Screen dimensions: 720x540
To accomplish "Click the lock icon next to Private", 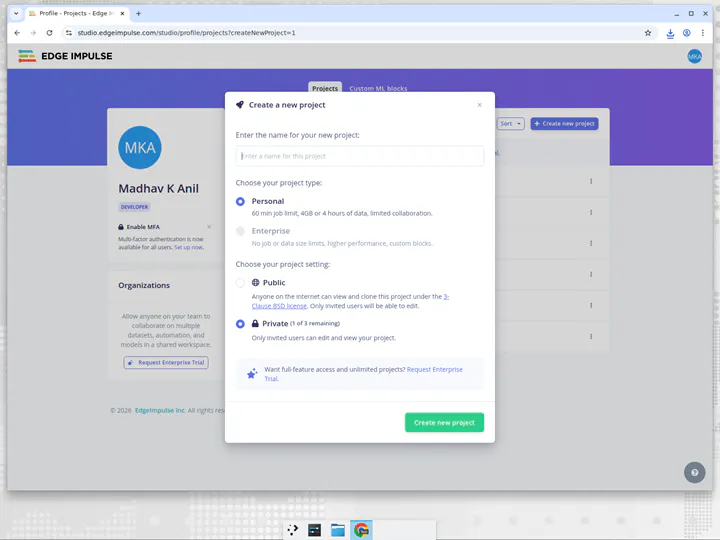I will pyautogui.click(x=255, y=323).
